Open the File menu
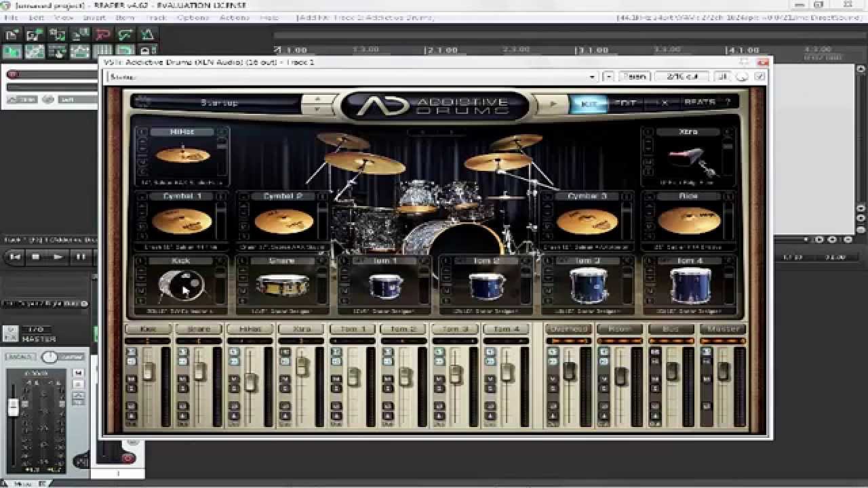The image size is (868, 488). [x=12, y=17]
